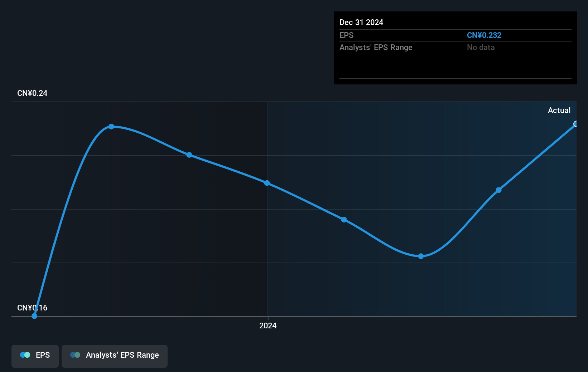Click the 'No data' analysts range value

point(481,47)
